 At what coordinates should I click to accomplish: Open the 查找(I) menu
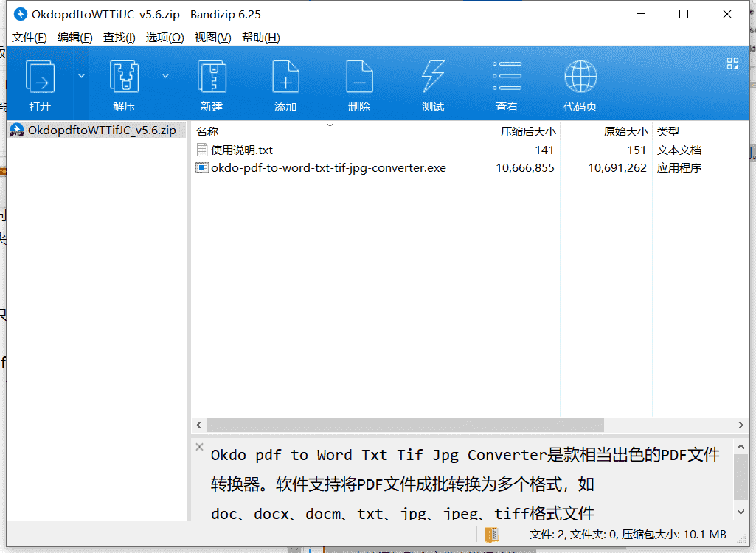tap(119, 38)
